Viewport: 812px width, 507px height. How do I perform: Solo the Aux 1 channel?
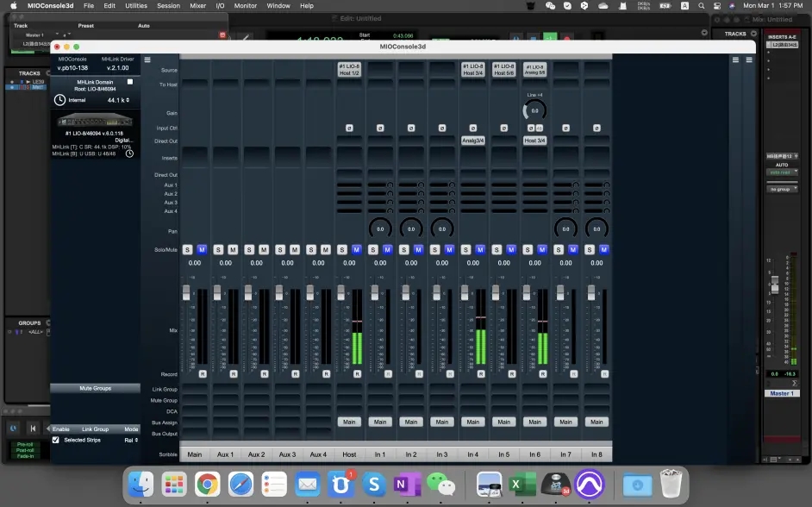point(218,249)
